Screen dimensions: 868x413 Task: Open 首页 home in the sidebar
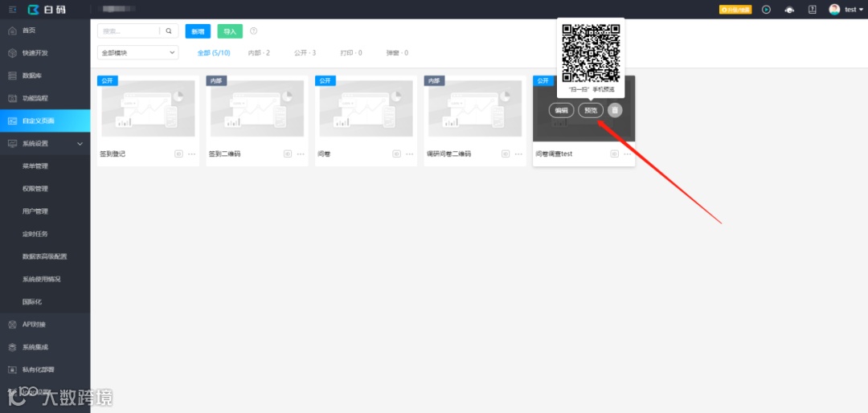(x=45, y=31)
